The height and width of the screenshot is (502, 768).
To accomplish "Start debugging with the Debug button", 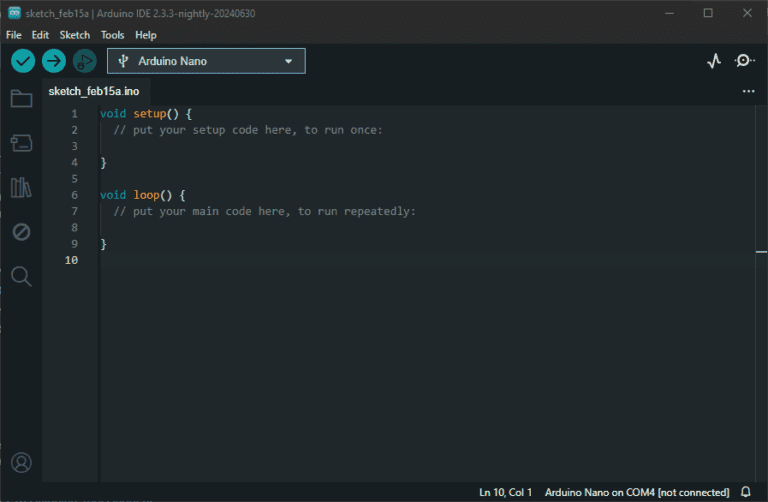I will click(x=85, y=61).
